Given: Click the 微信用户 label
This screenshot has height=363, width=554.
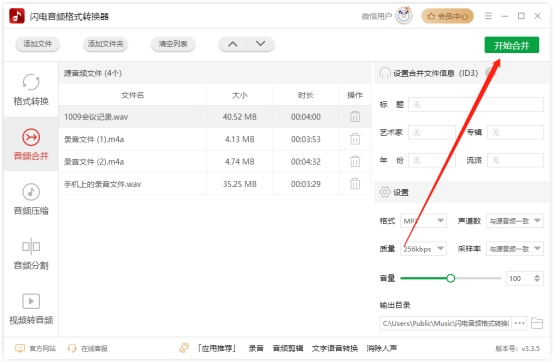Looking at the screenshot, I should point(377,17).
